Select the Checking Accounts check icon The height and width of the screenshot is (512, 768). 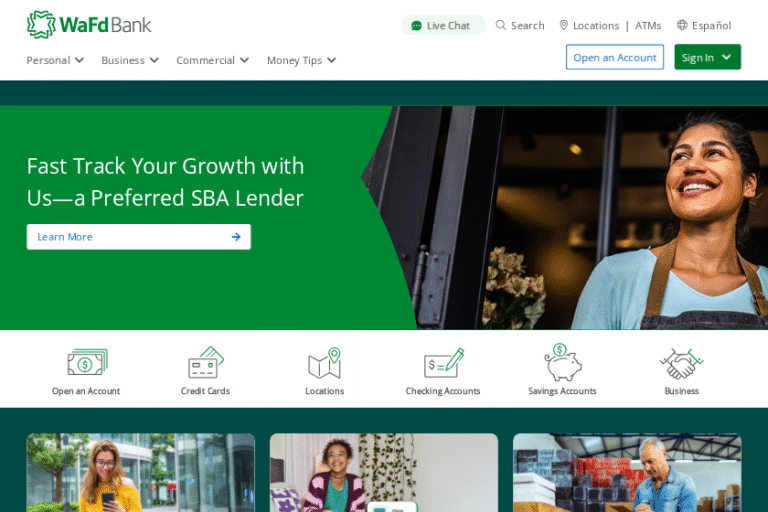tap(444, 363)
